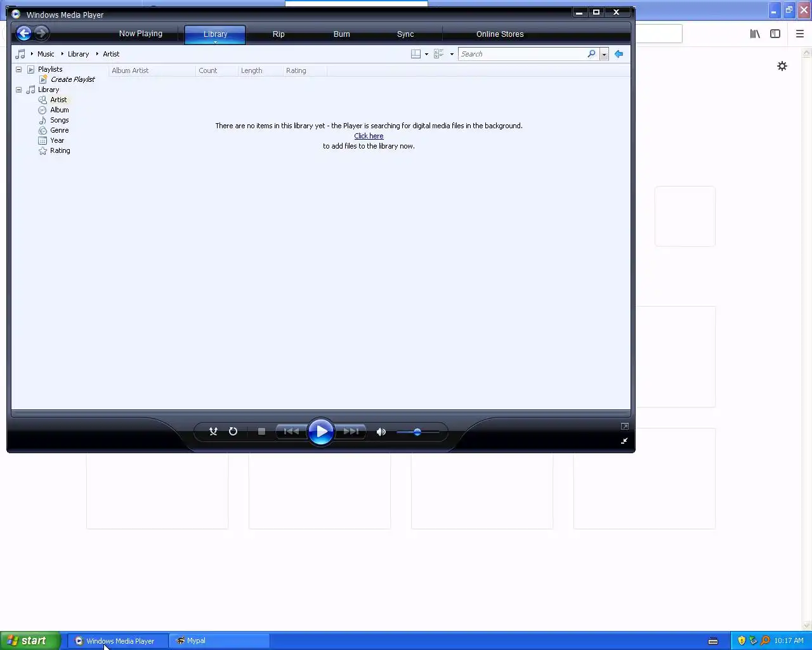
Task: Open the Online Stores tab
Action: click(500, 34)
